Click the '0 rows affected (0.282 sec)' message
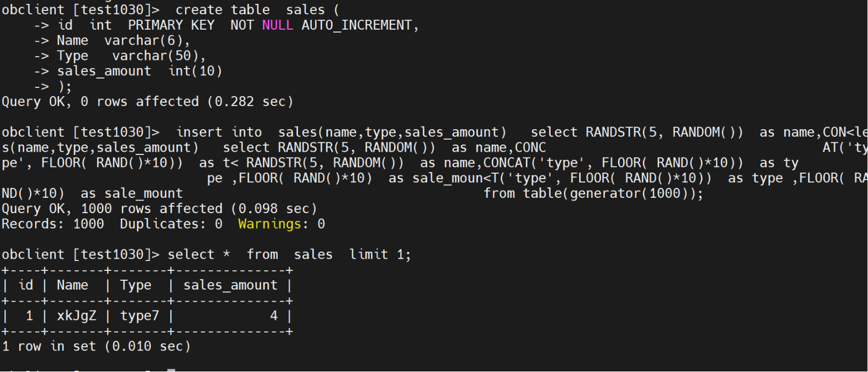The image size is (868, 372). (x=187, y=102)
